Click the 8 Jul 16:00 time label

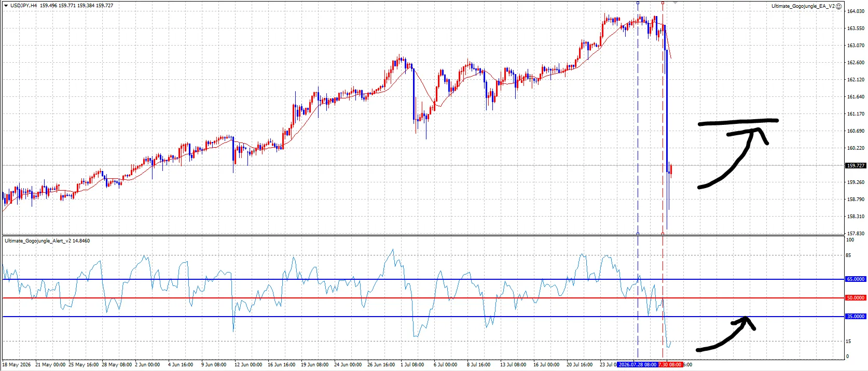[x=479, y=365]
